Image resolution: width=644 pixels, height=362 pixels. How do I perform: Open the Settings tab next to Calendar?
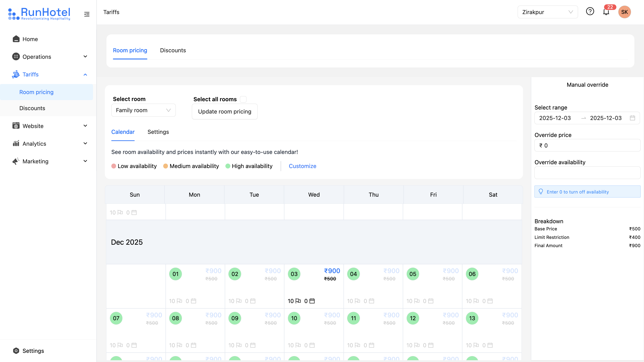(x=158, y=132)
